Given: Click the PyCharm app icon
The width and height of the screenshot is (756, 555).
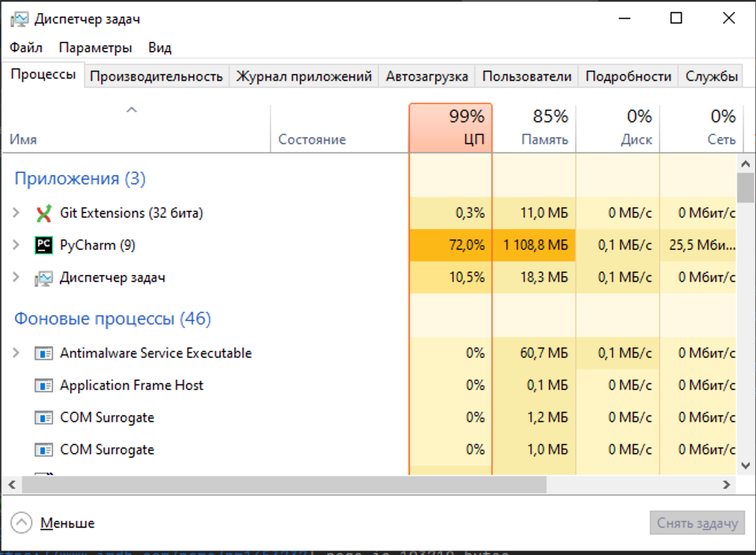Looking at the screenshot, I should pos(44,245).
